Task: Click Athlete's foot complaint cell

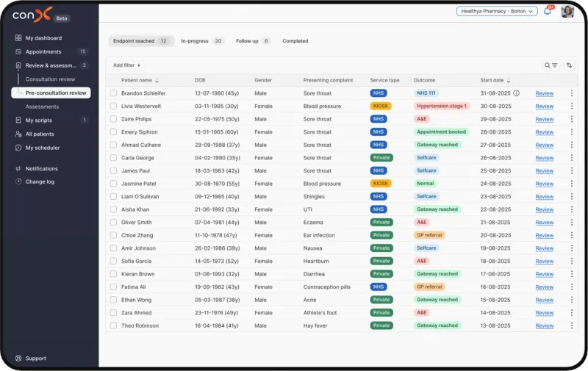Action: 320,312
